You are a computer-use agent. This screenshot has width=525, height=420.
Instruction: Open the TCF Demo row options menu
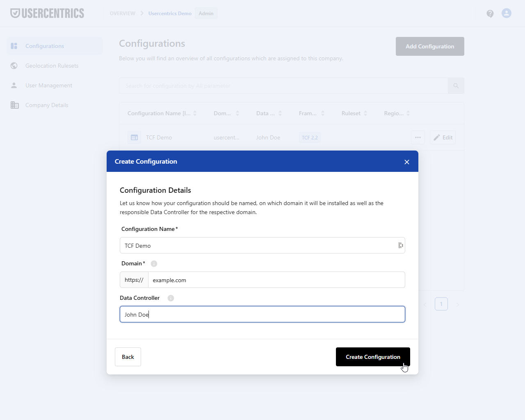(418, 137)
